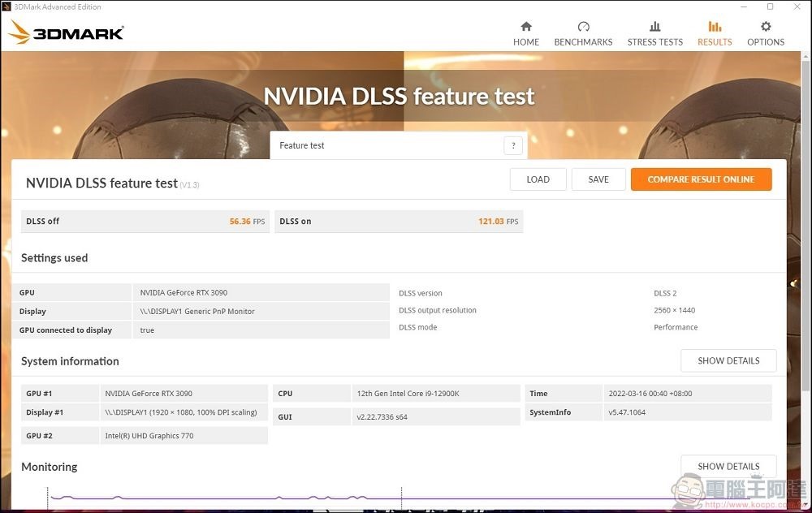This screenshot has height=513, width=812.
Task: Open the Options gear icon
Action: 766,27
